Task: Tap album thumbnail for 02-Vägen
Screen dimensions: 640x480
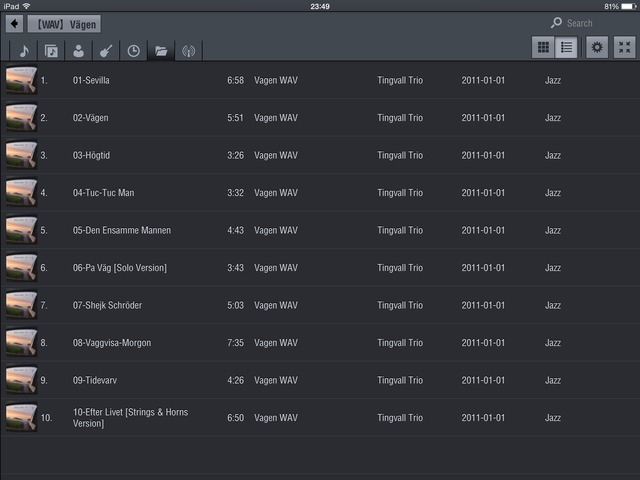Action: (21, 118)
